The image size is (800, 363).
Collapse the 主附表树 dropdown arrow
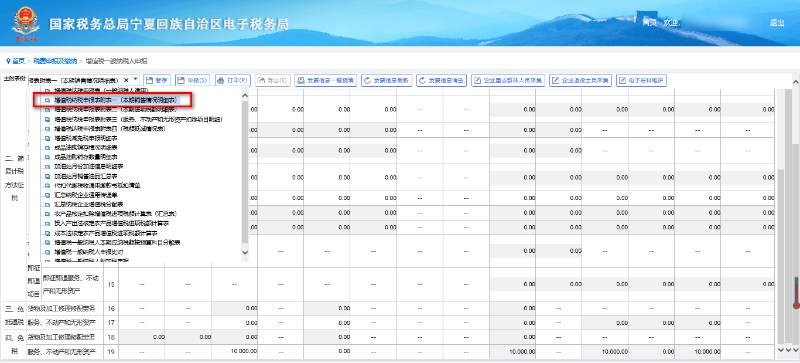pos(135,80)
